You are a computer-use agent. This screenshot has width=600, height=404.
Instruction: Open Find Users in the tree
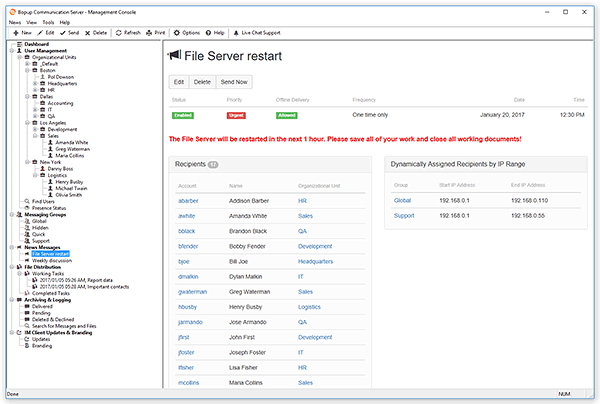(43, 201)
